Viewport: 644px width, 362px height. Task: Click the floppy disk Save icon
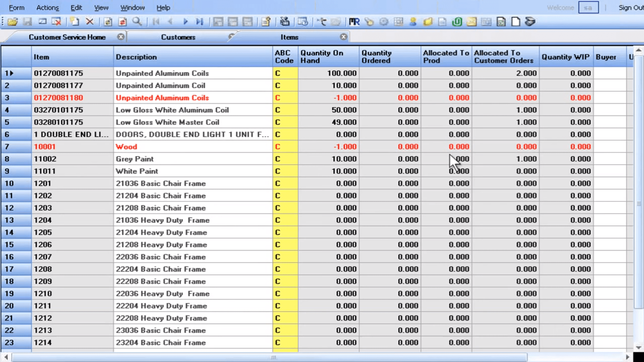[x=28, y=22]
